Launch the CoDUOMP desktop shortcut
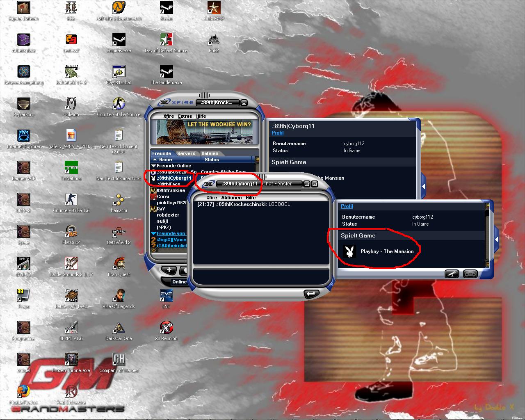 (214, 11)
